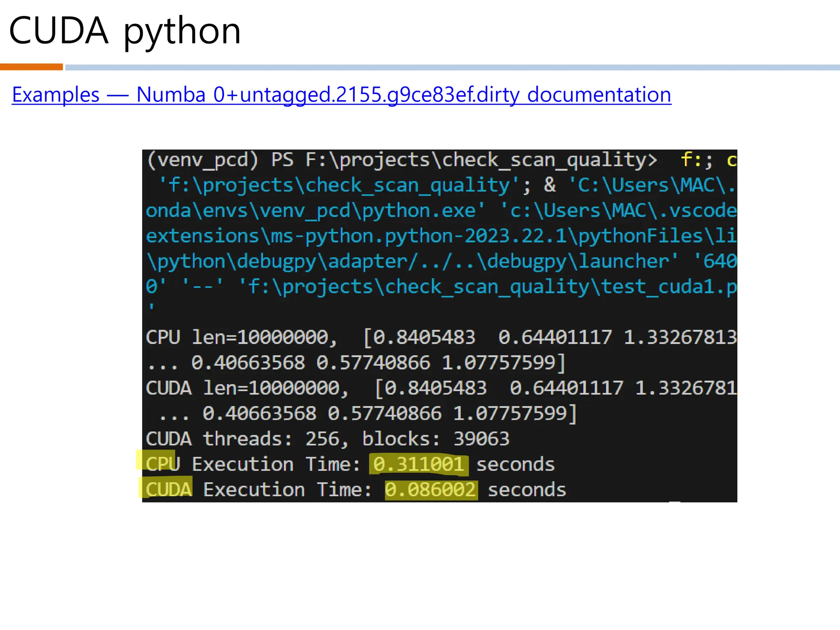Click the 'CPU len=10000000' output line
Viewport: 840px width, 630px height.
(241, 338)
